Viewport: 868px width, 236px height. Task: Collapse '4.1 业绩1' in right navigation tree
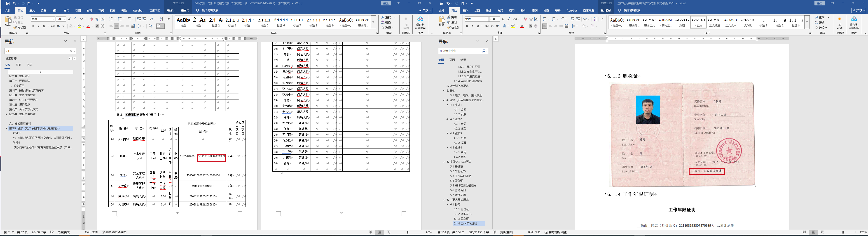[x=447, y=105]
